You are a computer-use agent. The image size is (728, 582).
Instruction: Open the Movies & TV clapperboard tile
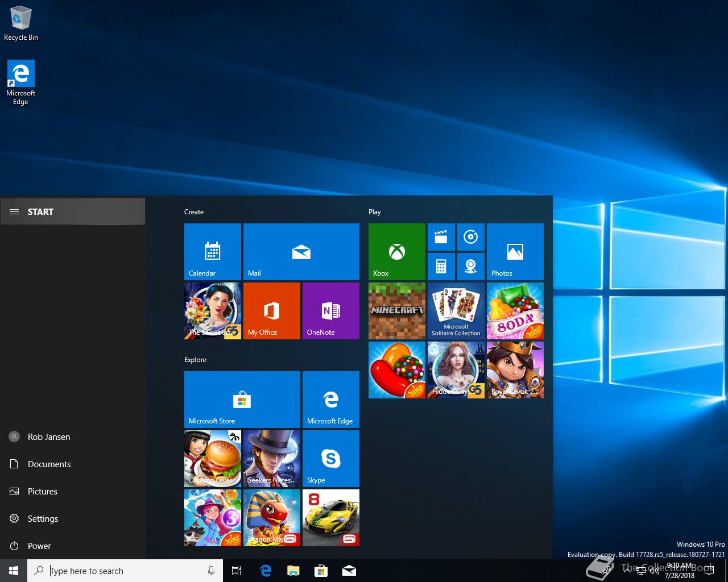point(441,237)
